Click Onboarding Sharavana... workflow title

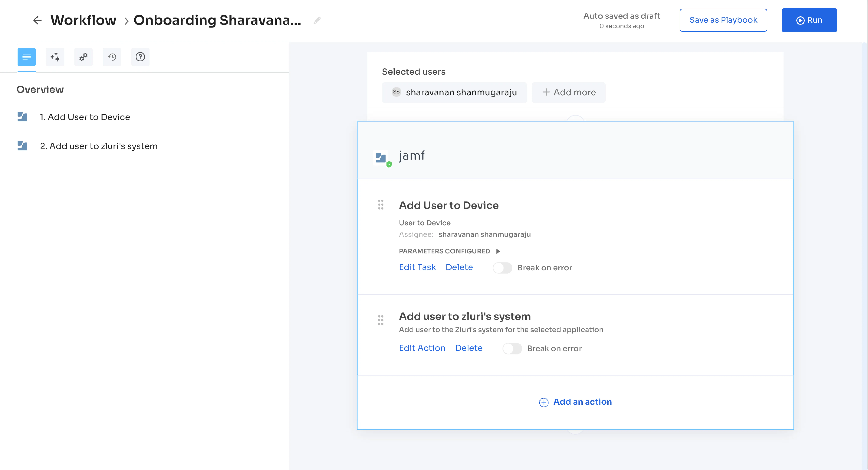click(217, 20)
